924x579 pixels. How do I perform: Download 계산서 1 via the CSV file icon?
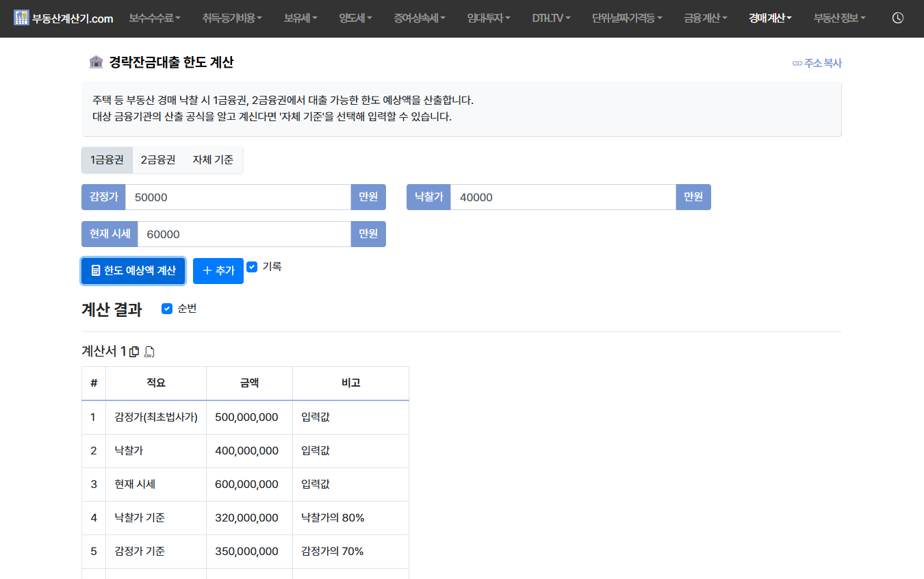coord(149,352)
